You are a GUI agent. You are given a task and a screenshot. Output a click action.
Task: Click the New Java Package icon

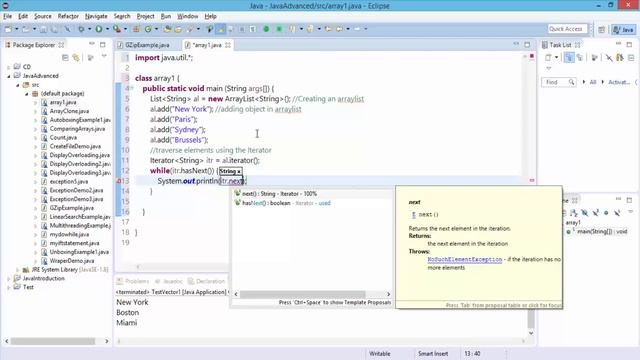click(136, 29)
